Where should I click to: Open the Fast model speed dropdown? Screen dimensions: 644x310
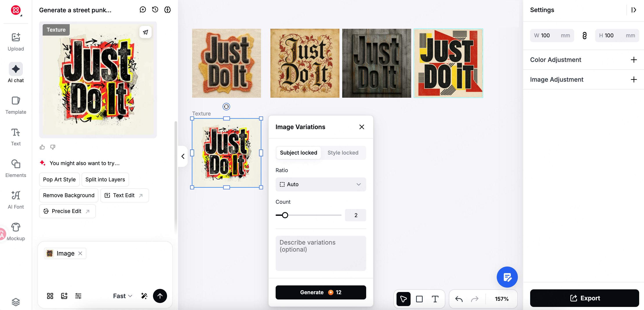122,296
